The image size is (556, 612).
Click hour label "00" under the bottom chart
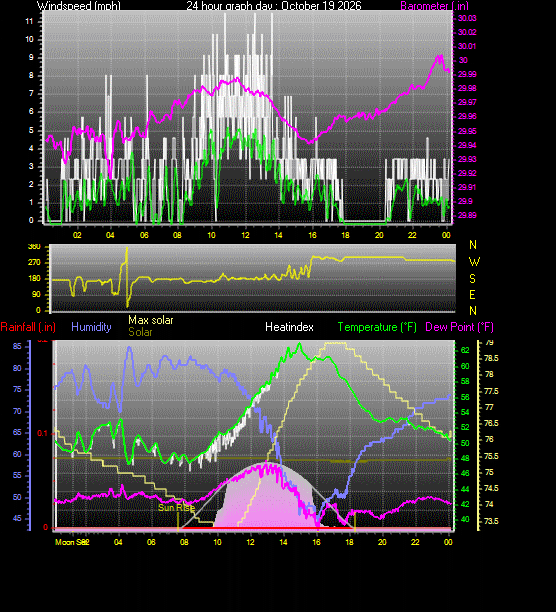(448, 542)
